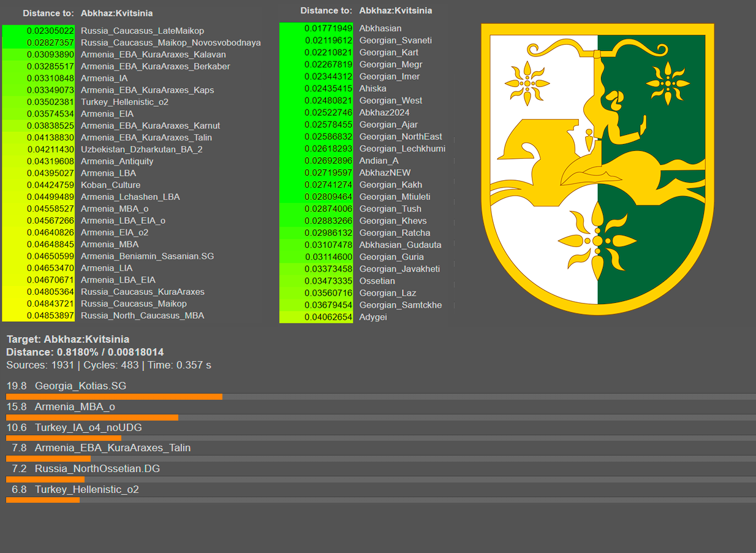Image resolution: width=756 pixels, height=553 pixels.
Task: Select the Abkhasian entry in the right list
Action: [x=380, y=28]
